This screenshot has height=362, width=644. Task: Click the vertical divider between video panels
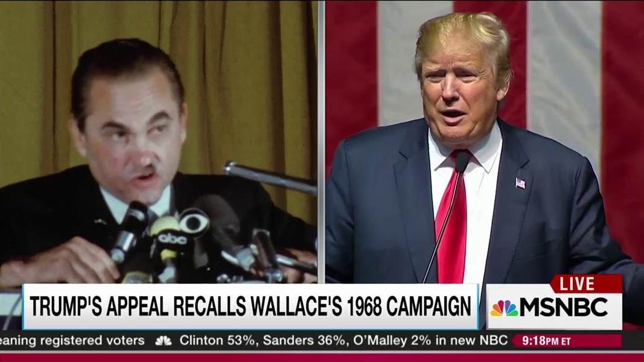(x=321, y=142)
